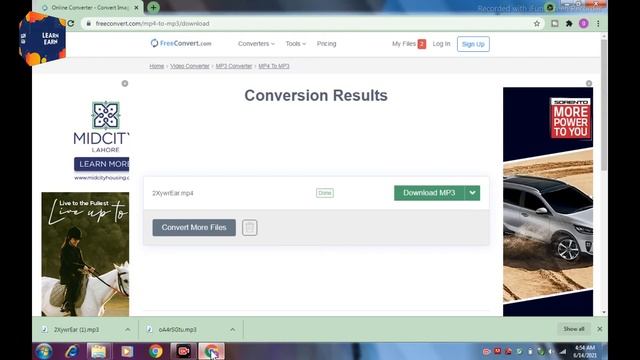Click the Done status badge
The height and width of the screenshot is (360, 640).
pos(325,193)
